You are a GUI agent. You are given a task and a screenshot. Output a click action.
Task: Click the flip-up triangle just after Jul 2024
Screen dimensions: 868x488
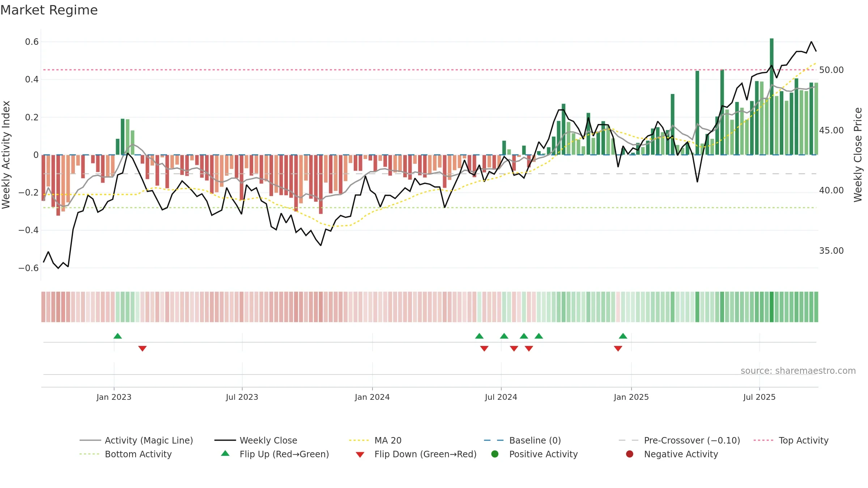504,336
